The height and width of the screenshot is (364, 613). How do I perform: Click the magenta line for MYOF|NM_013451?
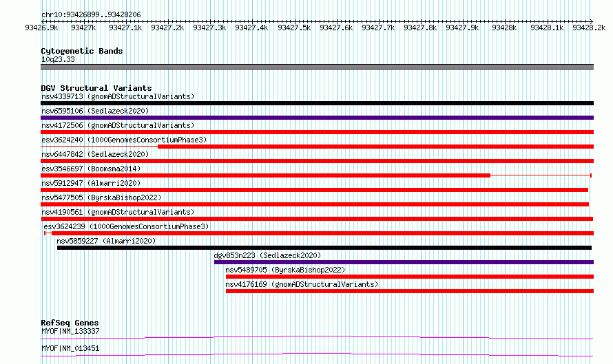click(x=317, y=354)
